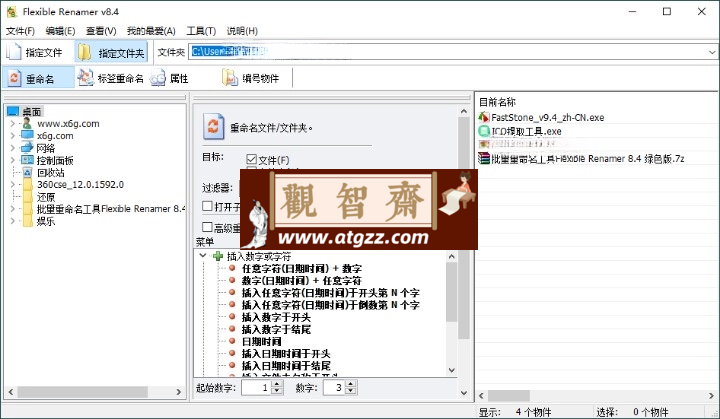The width and height of the screenshot is (720, 419).
Task: Click the 选择: 0 个物件 status entry
Action: pyautogui.click(x=632, y=412)
